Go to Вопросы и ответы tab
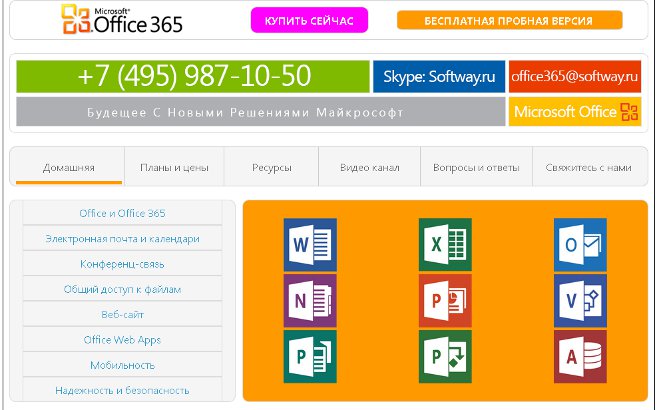 click(x=476, y=167)
